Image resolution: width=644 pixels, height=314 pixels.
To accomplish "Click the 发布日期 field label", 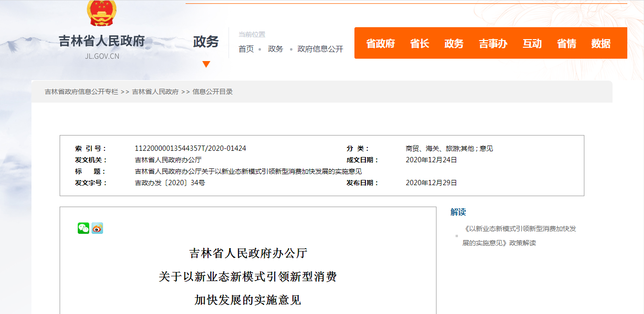I will [x=363, y=183].
